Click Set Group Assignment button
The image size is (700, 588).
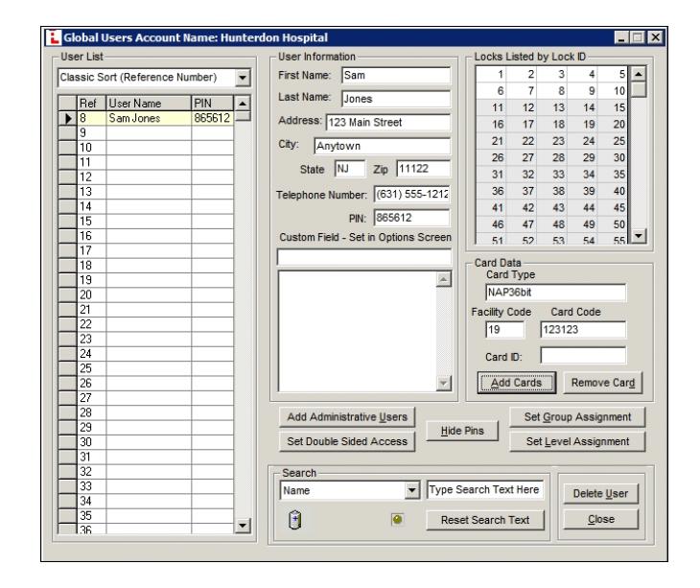[577, 417]
